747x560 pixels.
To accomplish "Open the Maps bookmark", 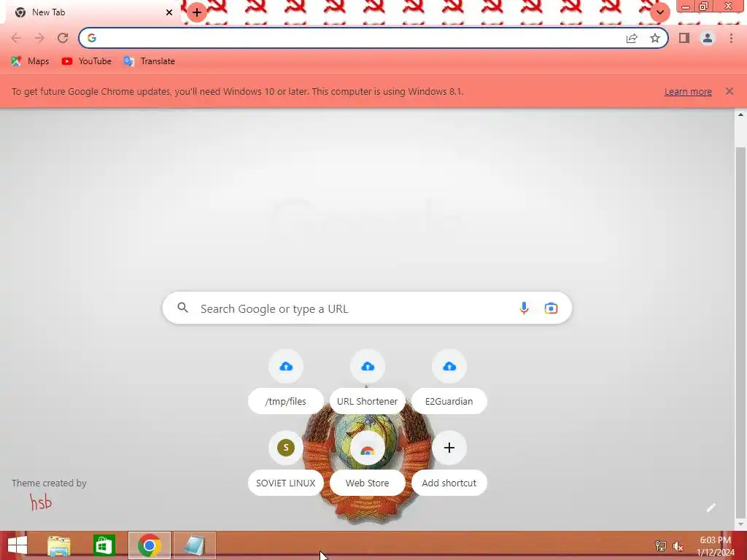I will point(30,61).
